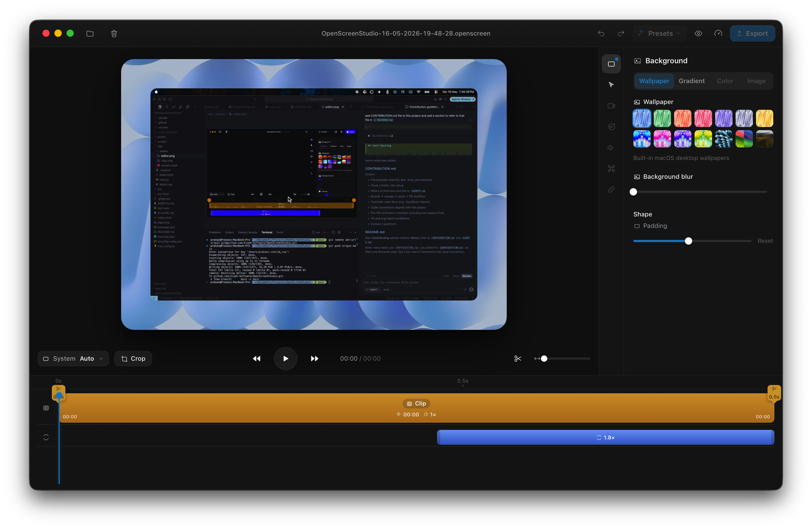Image resolution: width=812 pixels, height=529 pixels.
Task: Open the project folder icon
Action: tap(90, 33)
